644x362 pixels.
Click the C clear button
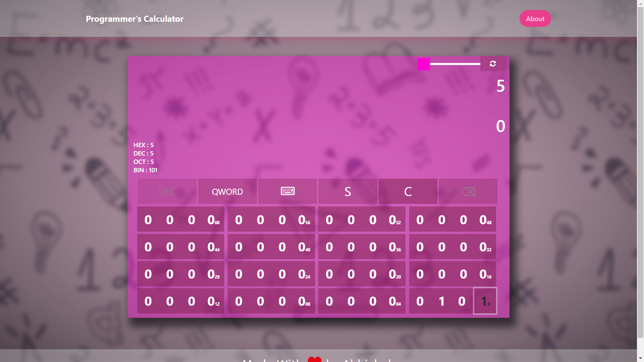408,191
